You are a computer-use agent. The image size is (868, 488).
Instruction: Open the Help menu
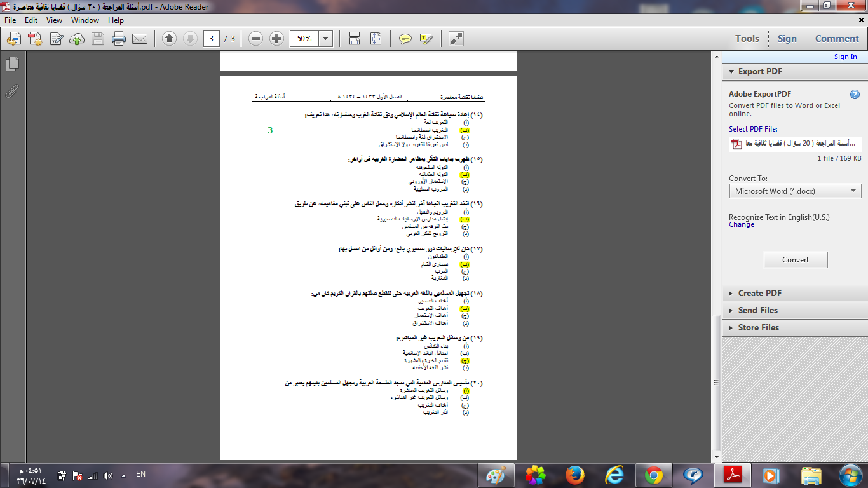(116, 20)
